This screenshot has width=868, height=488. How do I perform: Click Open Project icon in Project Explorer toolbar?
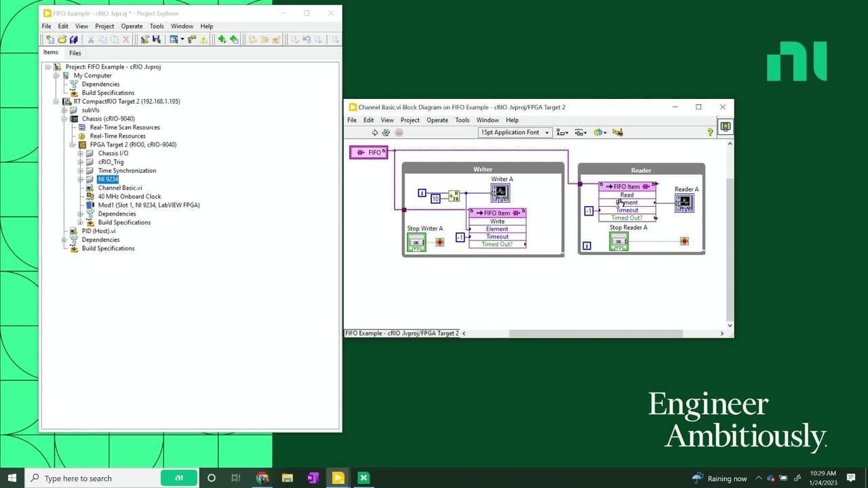coord(62,39)
